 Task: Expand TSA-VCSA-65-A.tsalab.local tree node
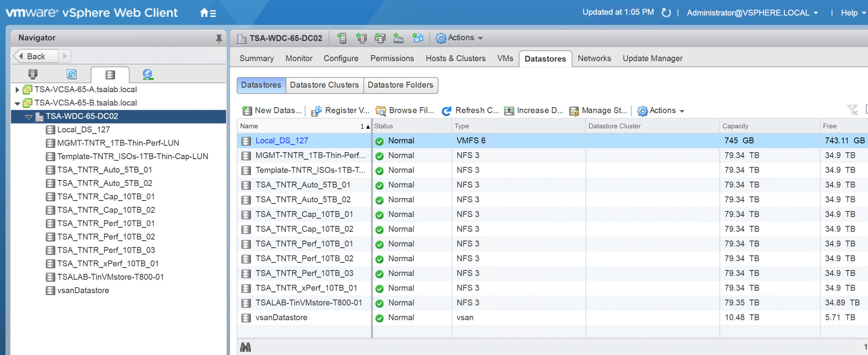[17, 90]
